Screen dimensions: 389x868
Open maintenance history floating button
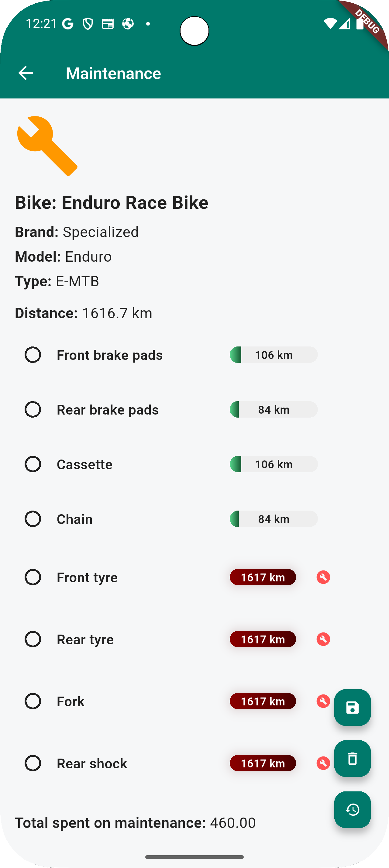[352, 809]
